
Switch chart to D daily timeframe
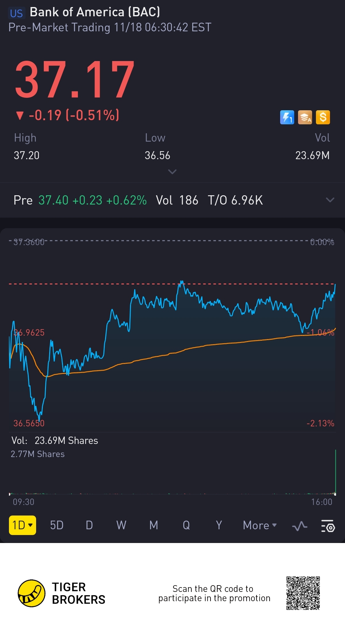point(89,525)
